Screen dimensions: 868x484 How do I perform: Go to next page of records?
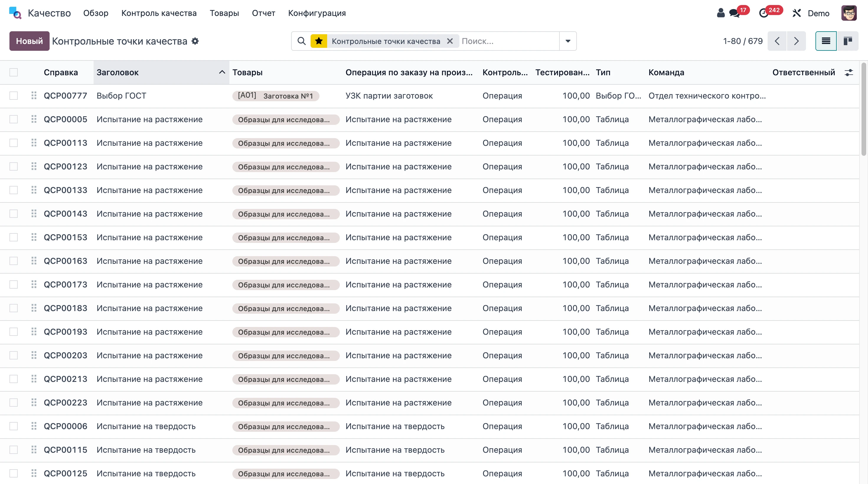[796, 41]
